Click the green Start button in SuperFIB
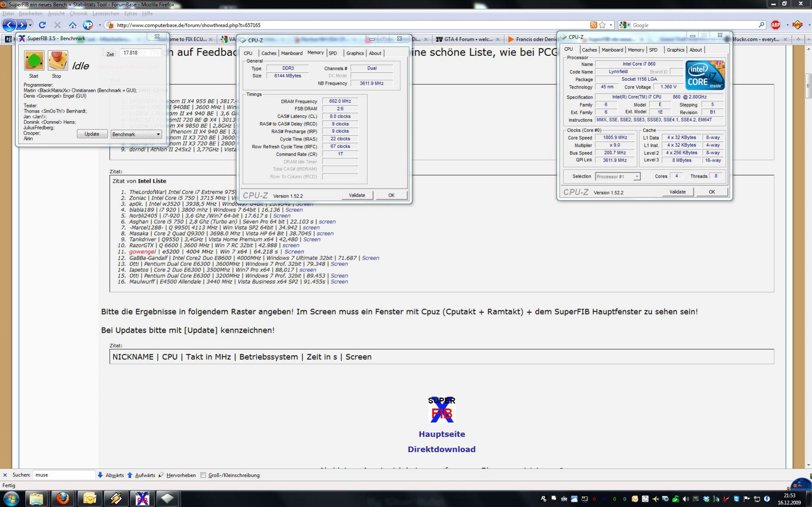This screenshot has width=812, height=507. tap(34, 60)
